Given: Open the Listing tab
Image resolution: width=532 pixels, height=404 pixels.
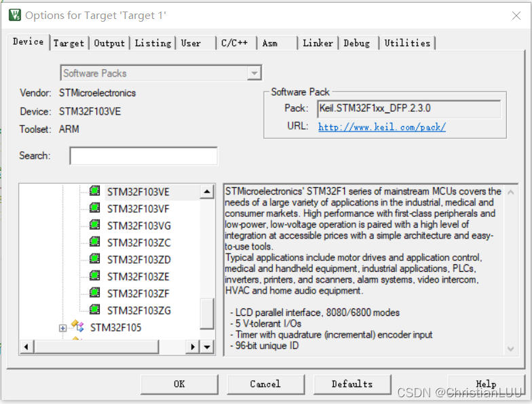Looking at the screenshot, I should click(x=153, y=43).
